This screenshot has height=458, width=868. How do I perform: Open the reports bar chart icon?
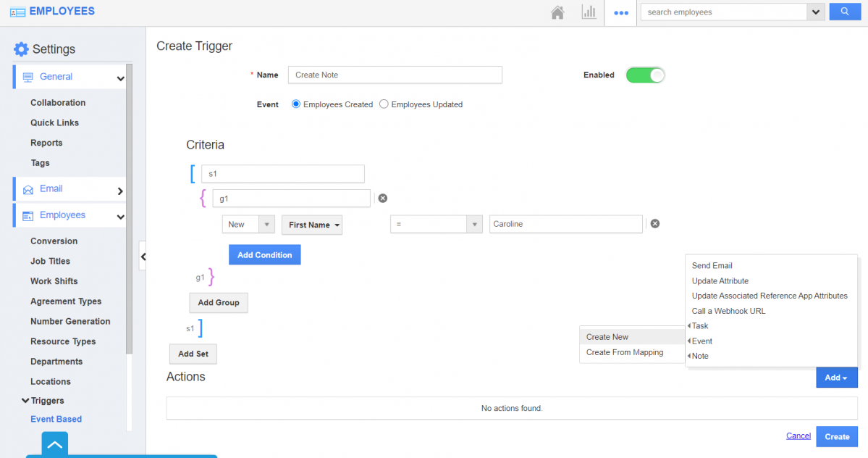tap(589, 12)
